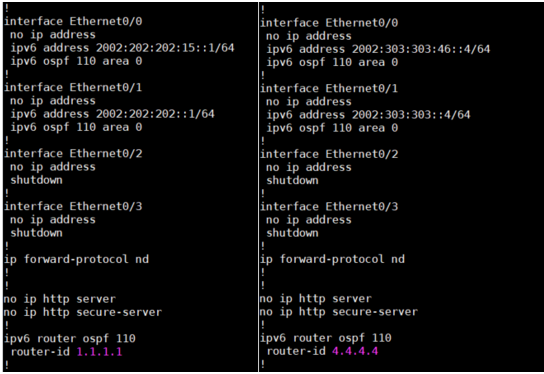544x374 pixels.
Task: Click right pane 'no ip http secure-server' line
Action: click(x=339, y=312)
